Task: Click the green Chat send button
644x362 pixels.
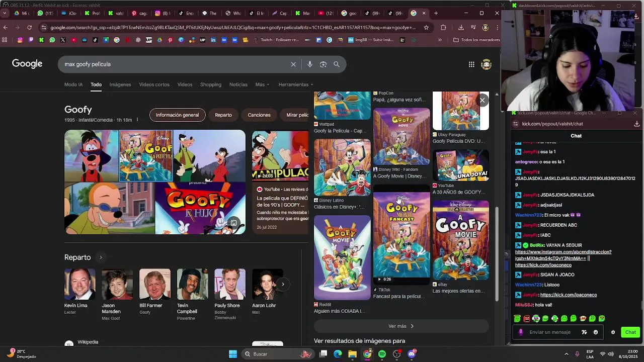Action: click(630, 332)
